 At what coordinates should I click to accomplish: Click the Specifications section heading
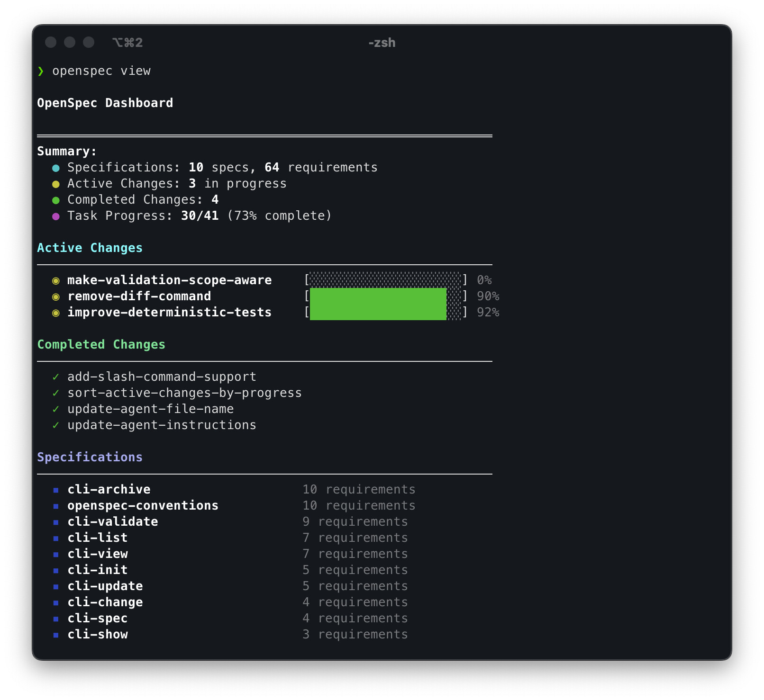point(90,458)
